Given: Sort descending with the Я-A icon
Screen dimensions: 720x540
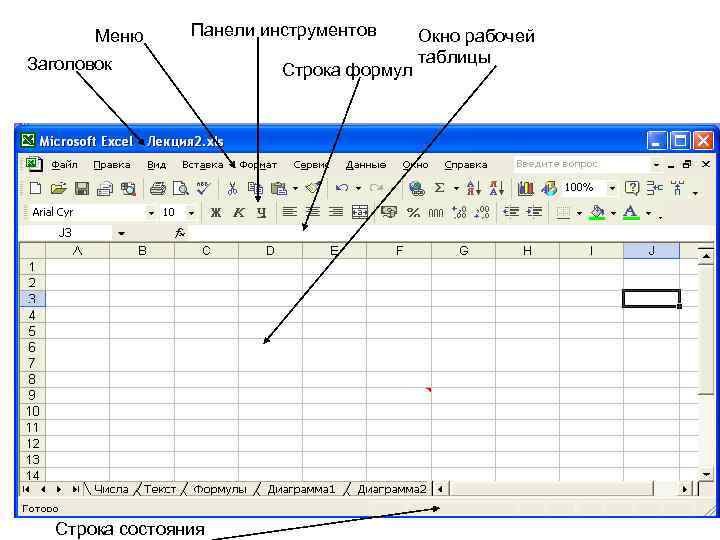Looking at the screenshot, I should (x=496, y=188).
